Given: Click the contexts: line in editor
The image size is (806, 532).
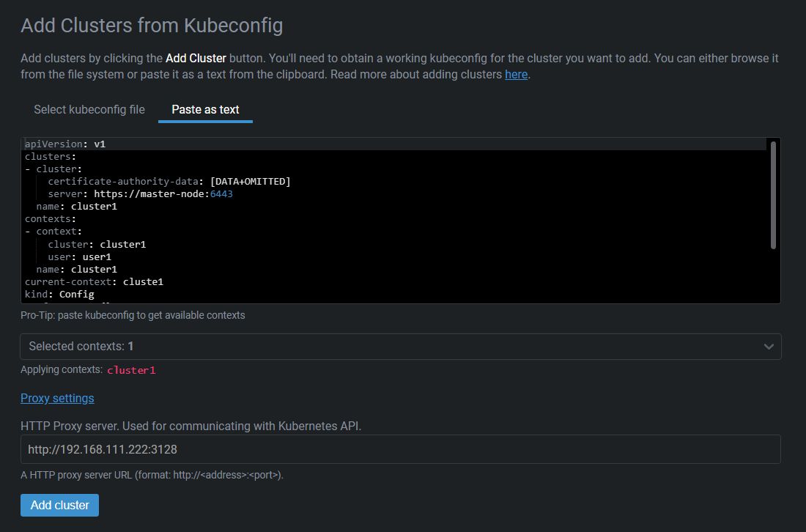Looking at the screenshot, I should click(51, 219).
